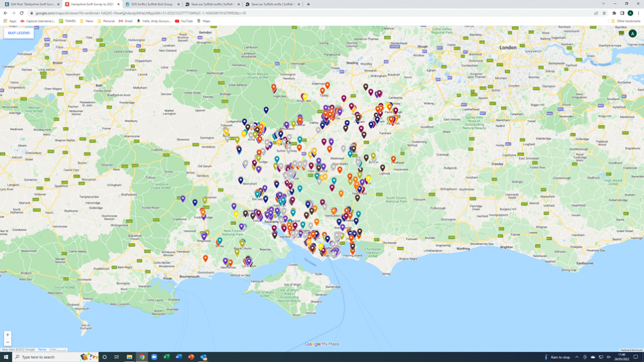The image size is (644, 362).
Task: Reload the page
Action: point(22,13)
